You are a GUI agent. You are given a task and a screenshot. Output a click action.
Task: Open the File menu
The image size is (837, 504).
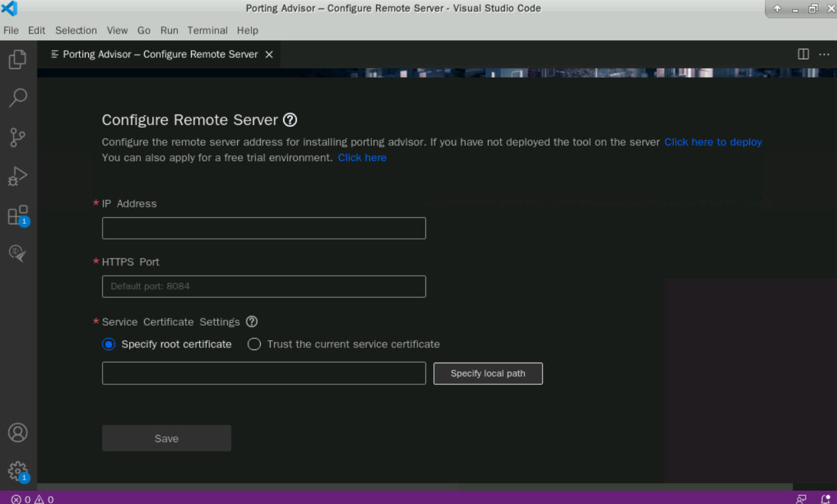pos(11,30)
